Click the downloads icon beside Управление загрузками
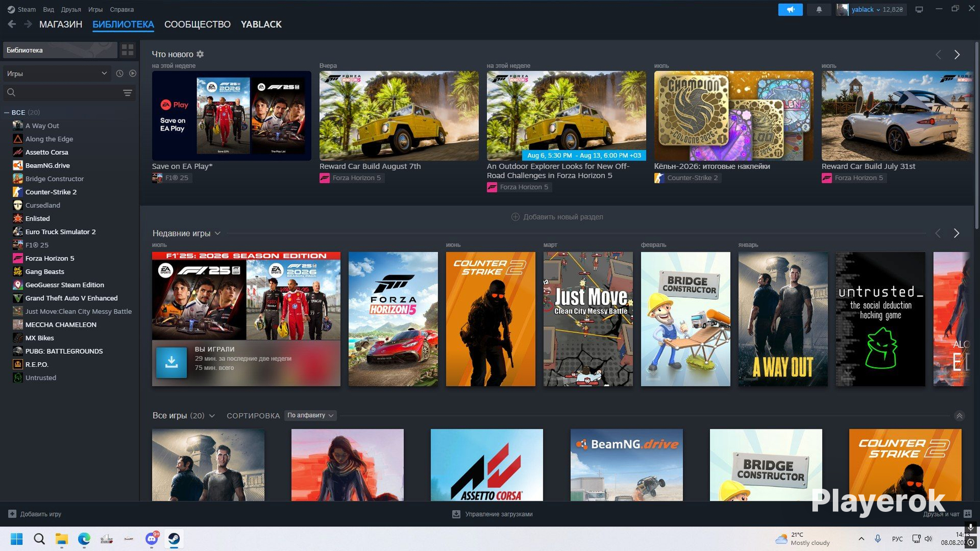 click(456, 514)
